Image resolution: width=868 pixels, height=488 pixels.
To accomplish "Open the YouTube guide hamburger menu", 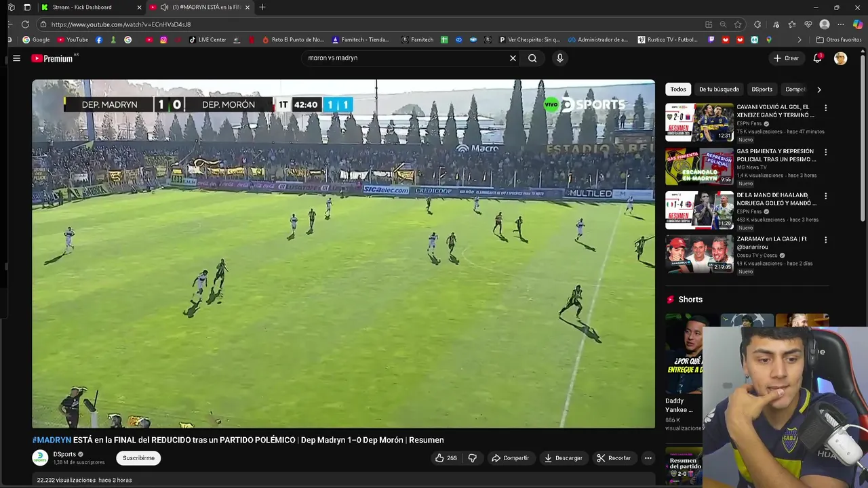I will click(16, 58).
